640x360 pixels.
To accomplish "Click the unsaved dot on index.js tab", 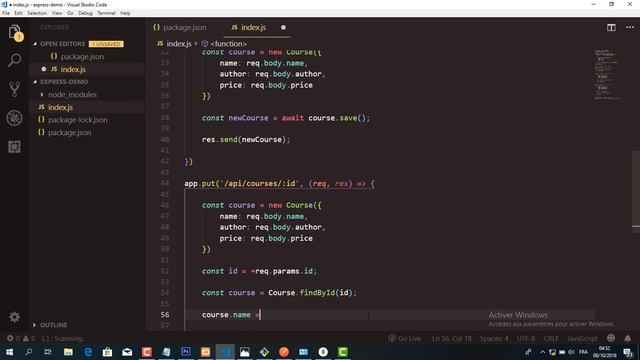I will 283,27.
